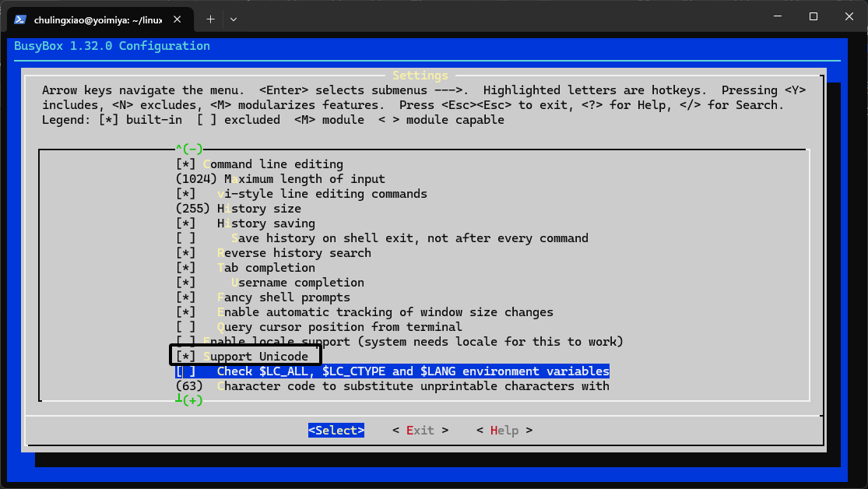Edit History size value (255)

coord(238,209)
